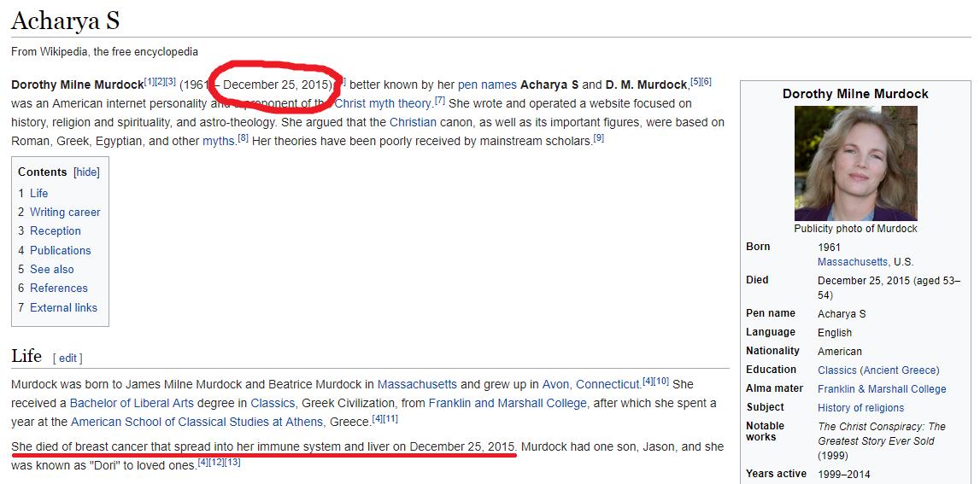Open citation [11] after Greece
This screenshot has height=484, width=980.
tap(390, 419)
